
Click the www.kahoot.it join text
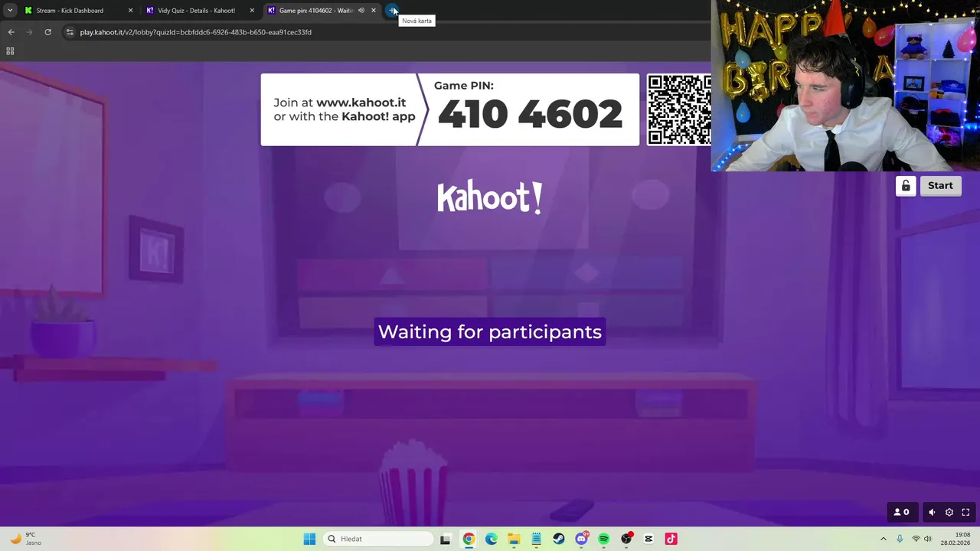tap(361, 103)
